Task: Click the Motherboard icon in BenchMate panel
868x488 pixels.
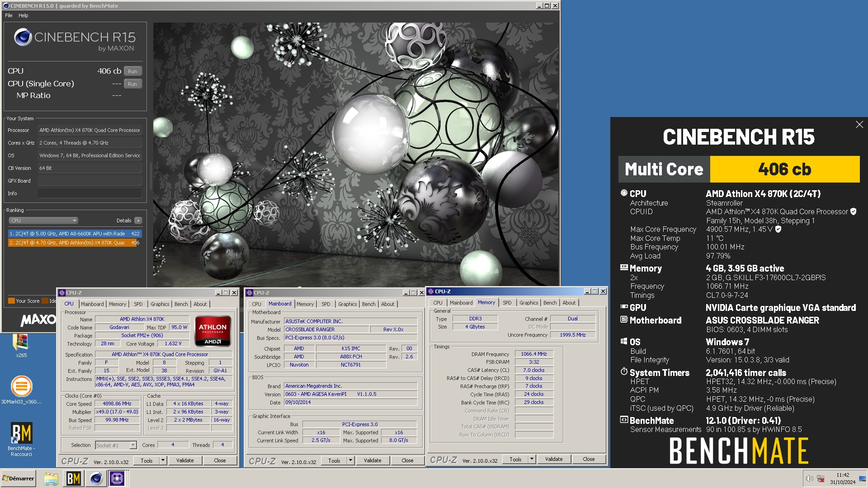Action: (x=624, y=319)
